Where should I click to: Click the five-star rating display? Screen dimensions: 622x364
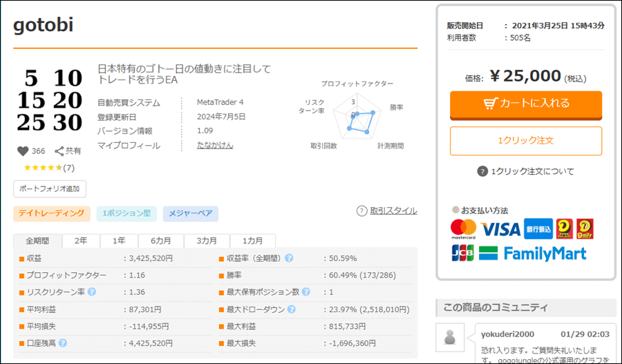[49, 168]
